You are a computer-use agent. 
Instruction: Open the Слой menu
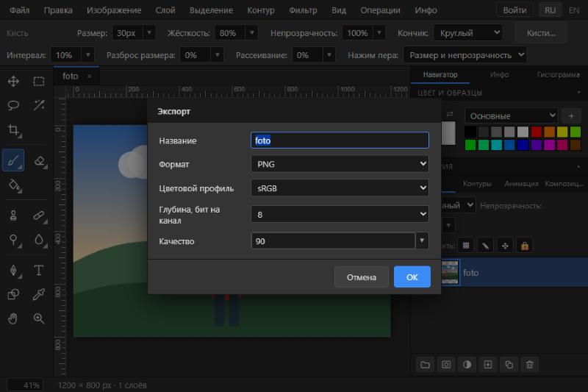click(x=165, y=10)
